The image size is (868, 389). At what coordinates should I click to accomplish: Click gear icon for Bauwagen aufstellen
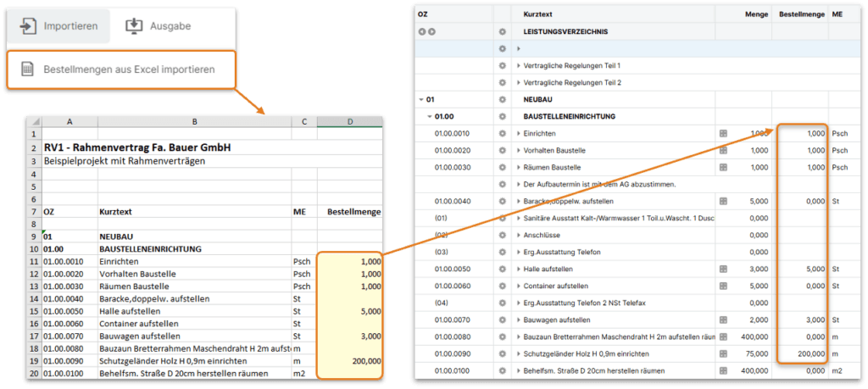click(503, 320)
